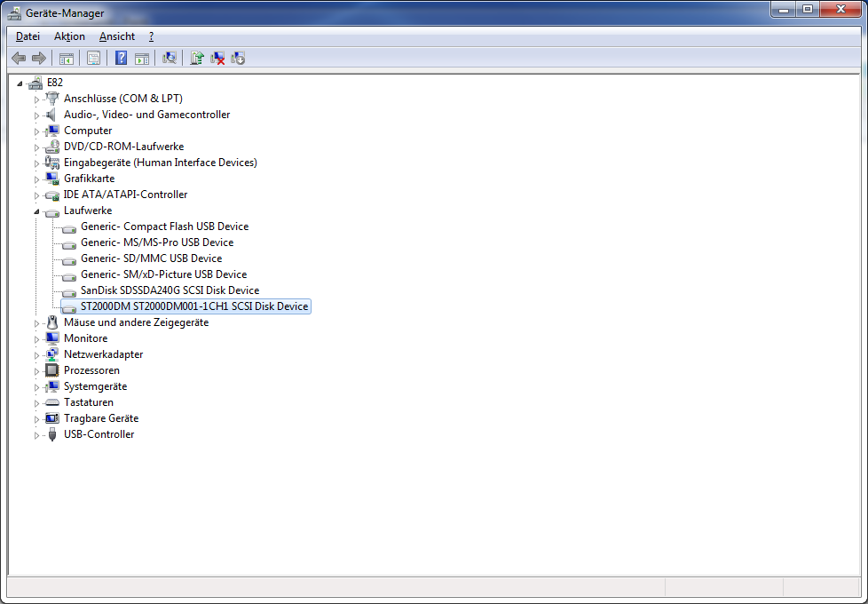Expand the Tragbare Geräte category arrow
The image size is (868, 604).
[x=36, y=419]
